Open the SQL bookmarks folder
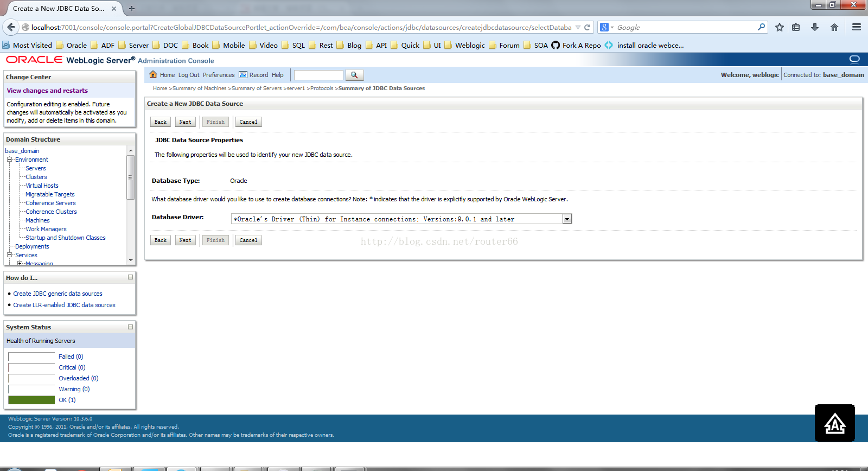This screenshot has width=868, height=471. tap(293, 45)
